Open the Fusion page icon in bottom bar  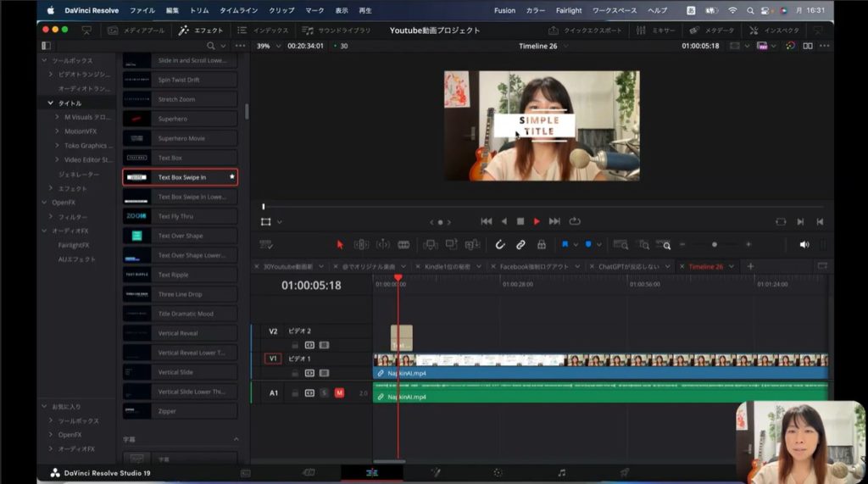(436, 472)
